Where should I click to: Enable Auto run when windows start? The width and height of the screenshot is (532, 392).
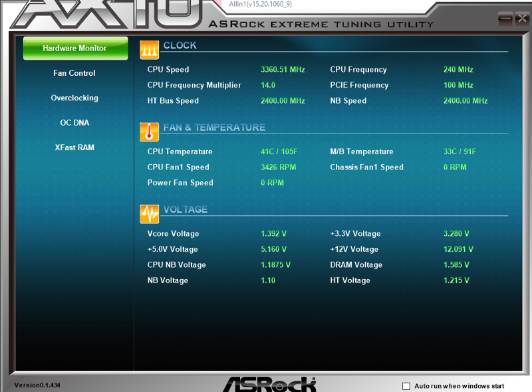point(406,386)
